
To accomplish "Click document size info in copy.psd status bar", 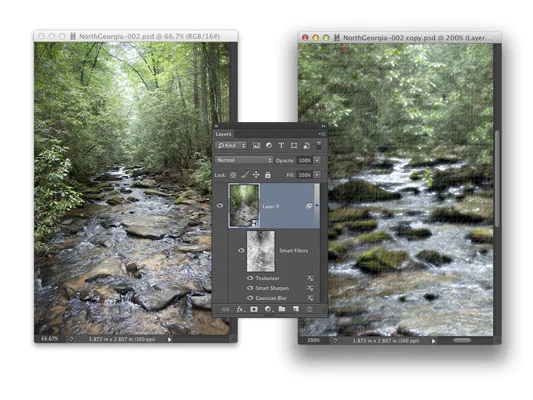I will click(385, 341).
